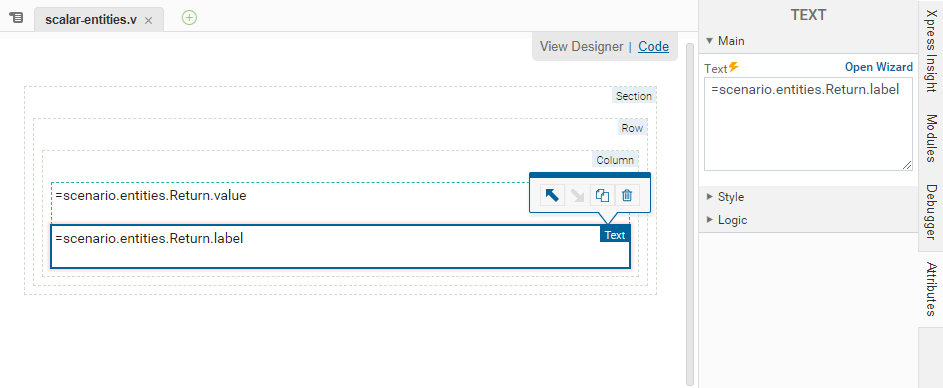Open Wizard for the Text attribute

tap(879, 67)
